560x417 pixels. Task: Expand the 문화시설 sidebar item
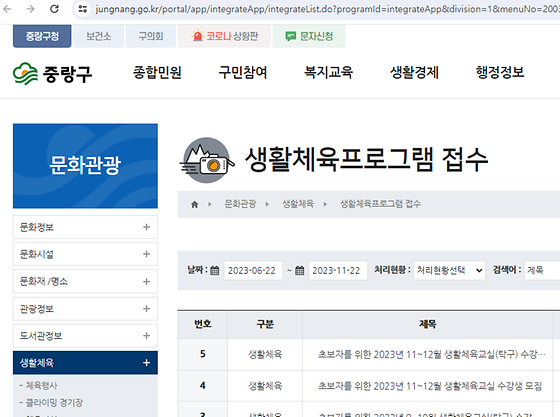coord(85,254)
